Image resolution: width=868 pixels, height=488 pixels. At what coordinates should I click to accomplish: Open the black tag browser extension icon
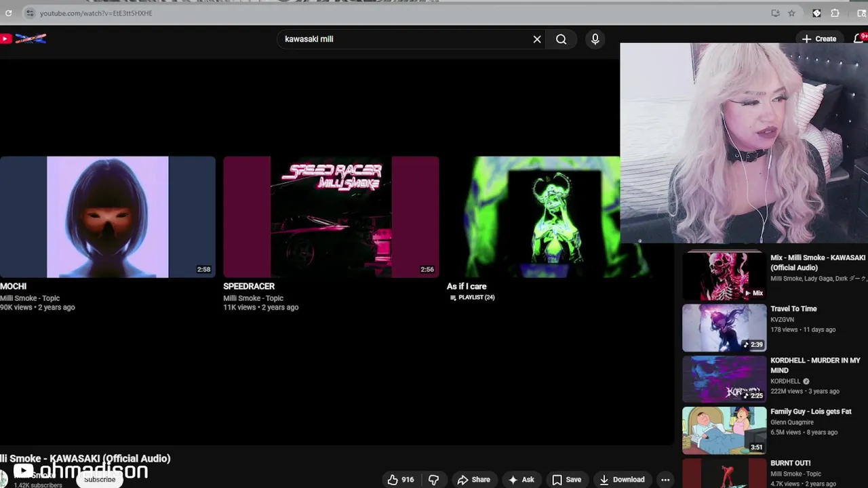[816, 13]
